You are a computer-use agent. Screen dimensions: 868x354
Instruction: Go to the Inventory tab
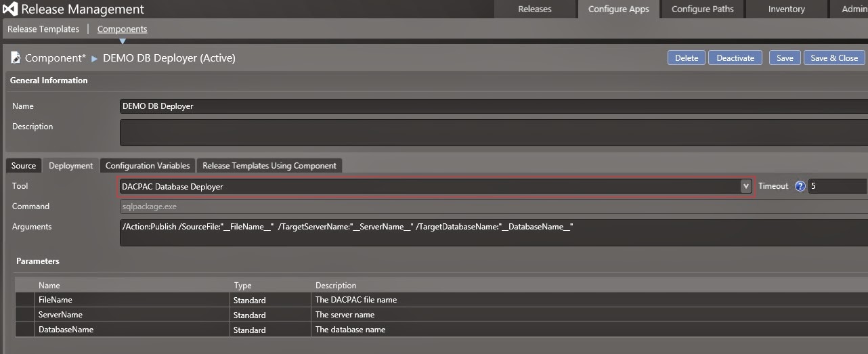click(786, 9)
